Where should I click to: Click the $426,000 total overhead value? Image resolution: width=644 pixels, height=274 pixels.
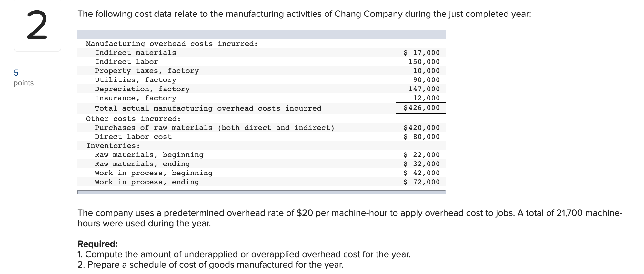[422, 108]
